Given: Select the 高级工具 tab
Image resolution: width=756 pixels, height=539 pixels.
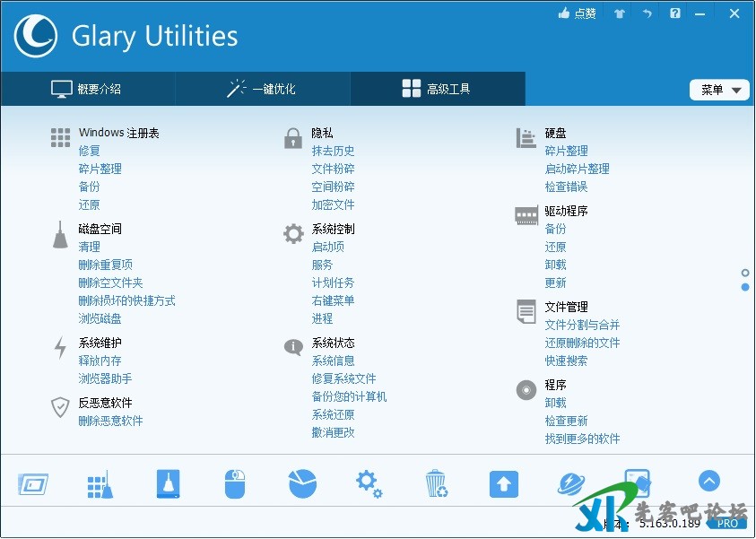Looking at the screenshot, I should pyautogui.click(x=437, y=89).
